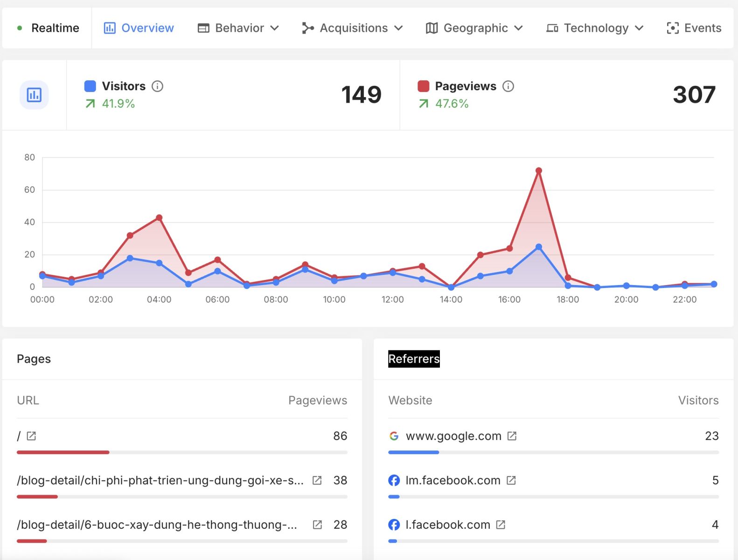Click the Pageviews info icon

508,86
